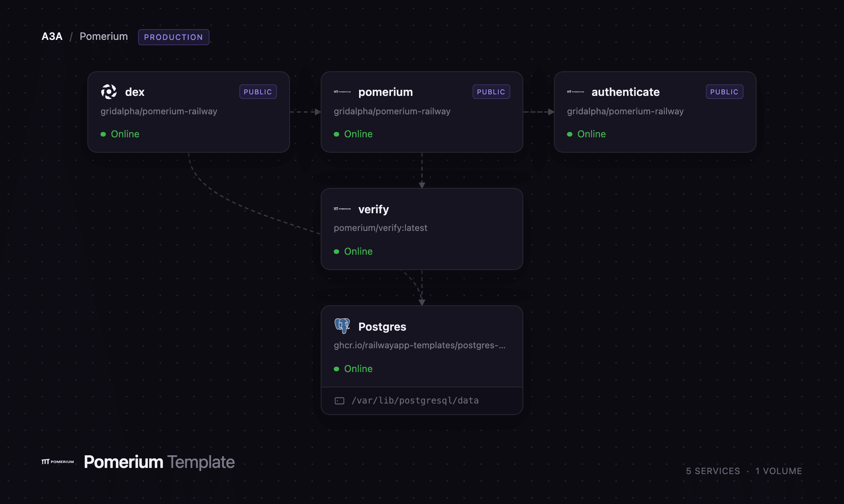This screenshot has height=504, width=844.
Task: Click the Pomerium logo beside Pomerium Template
Action: tap(58, 462)
